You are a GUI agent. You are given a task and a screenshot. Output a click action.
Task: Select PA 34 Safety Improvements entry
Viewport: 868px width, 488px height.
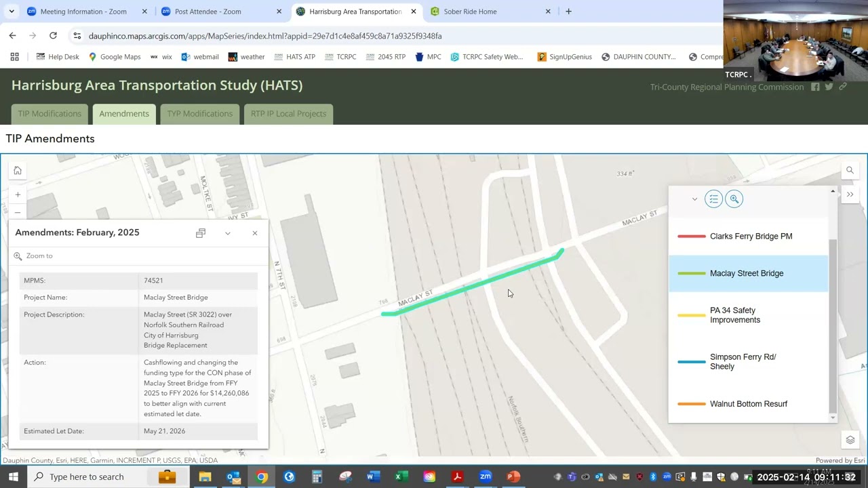[x=749, y=315]
